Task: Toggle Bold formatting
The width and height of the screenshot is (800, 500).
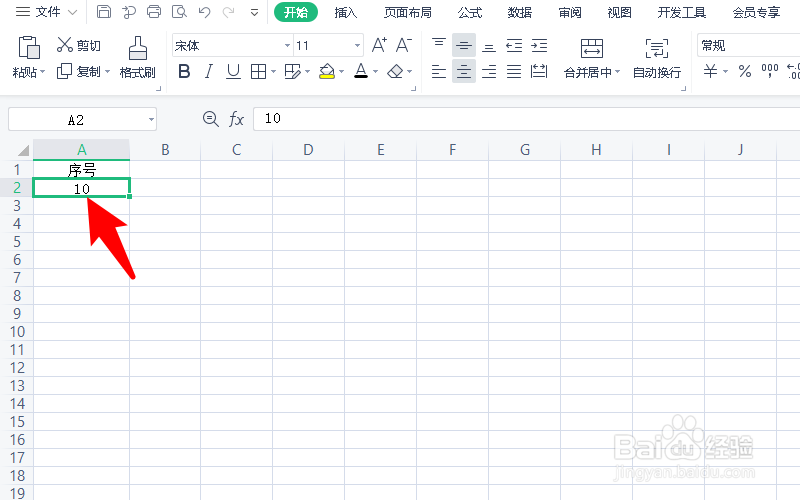Action: (184, 71)
